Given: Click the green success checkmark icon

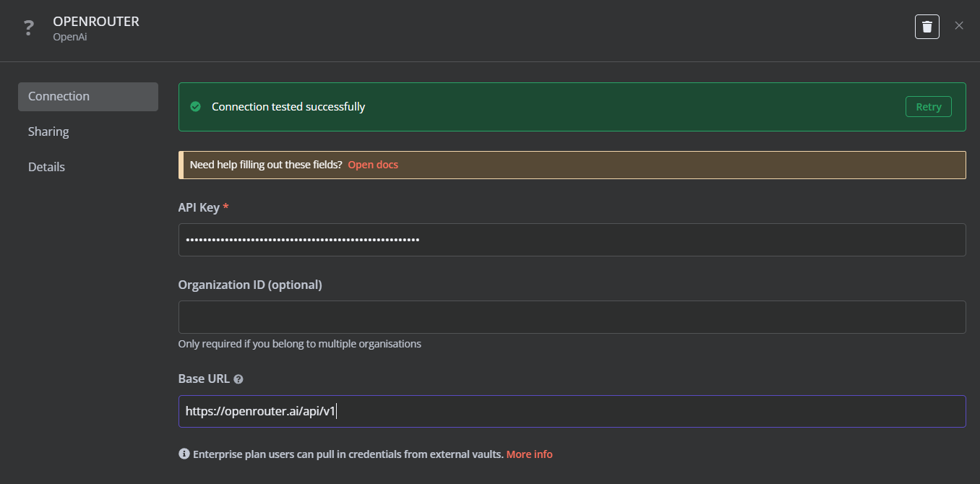Looking at the screenshot, I should (x=195, y=107).
